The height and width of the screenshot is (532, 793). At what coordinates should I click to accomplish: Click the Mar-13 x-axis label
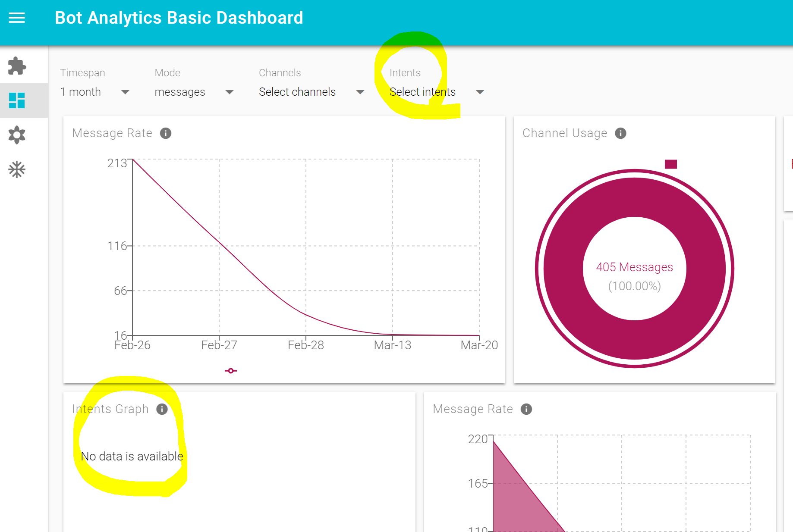(393, 345)
